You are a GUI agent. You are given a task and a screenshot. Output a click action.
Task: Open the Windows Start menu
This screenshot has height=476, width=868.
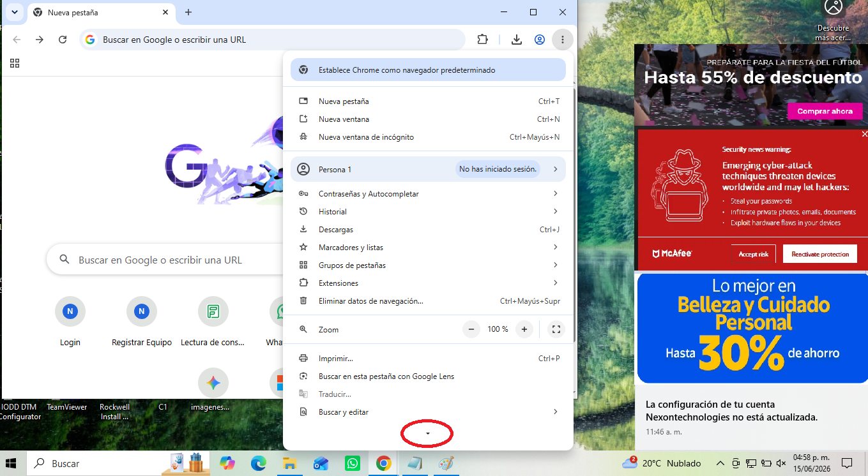tap(11, 463)
